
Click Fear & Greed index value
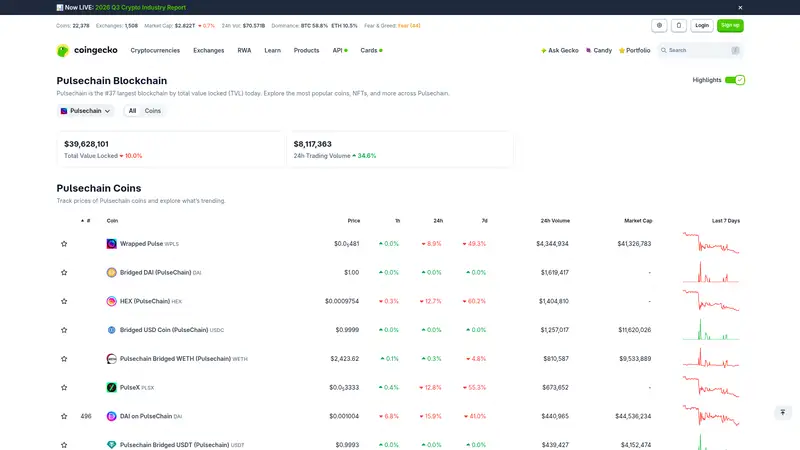[409, 26]
